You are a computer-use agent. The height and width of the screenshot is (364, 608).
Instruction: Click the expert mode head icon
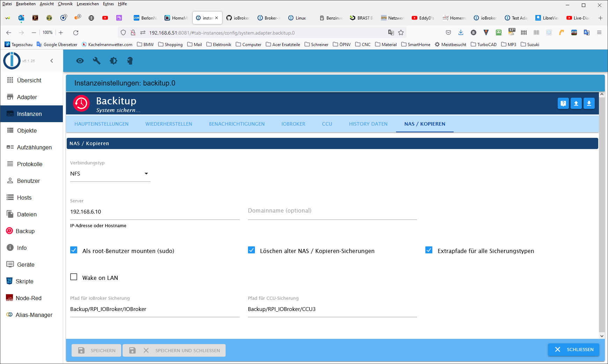[x=130, y=61]
